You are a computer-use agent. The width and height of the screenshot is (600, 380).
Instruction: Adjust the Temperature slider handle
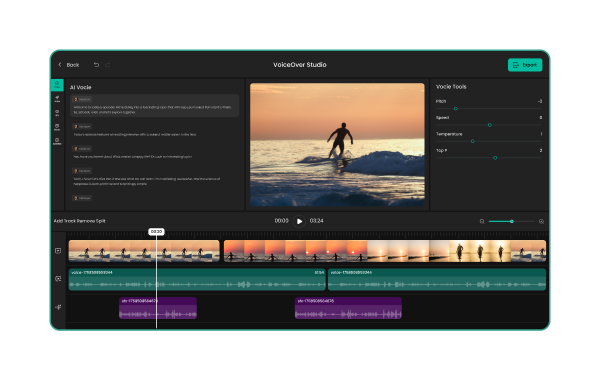tap(473, 141)
